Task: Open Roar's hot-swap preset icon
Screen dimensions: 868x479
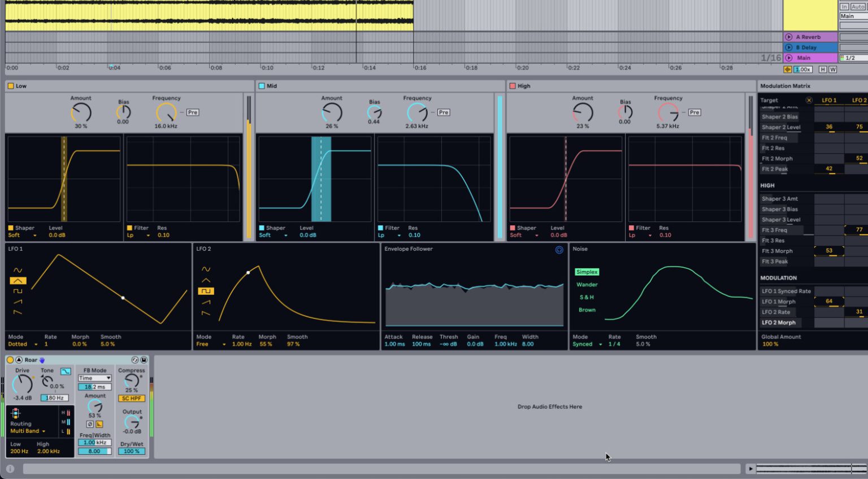Action: (x=135, y=360)
